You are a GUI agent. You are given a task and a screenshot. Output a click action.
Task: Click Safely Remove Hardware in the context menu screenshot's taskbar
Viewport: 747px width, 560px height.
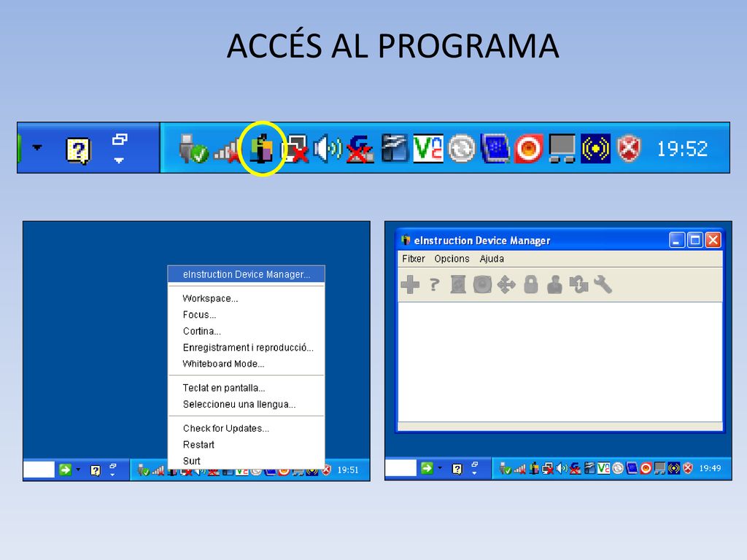143,470
